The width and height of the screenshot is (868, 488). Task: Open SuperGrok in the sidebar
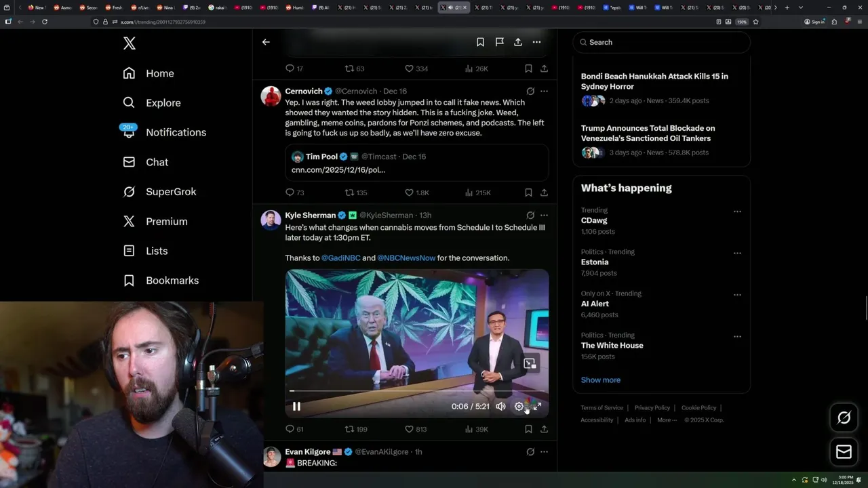[159, 192]
